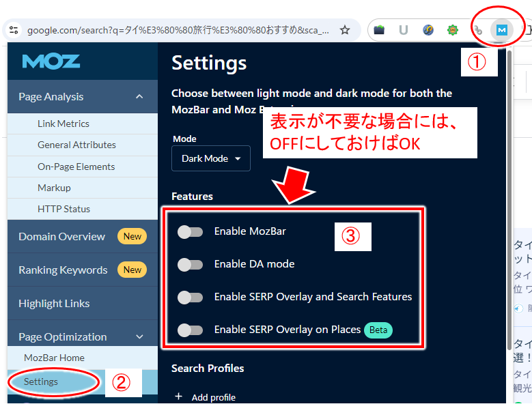Open Link Metrics in sidebar
This screenshot has height=417, width=532.
click(x=83, y=124)
